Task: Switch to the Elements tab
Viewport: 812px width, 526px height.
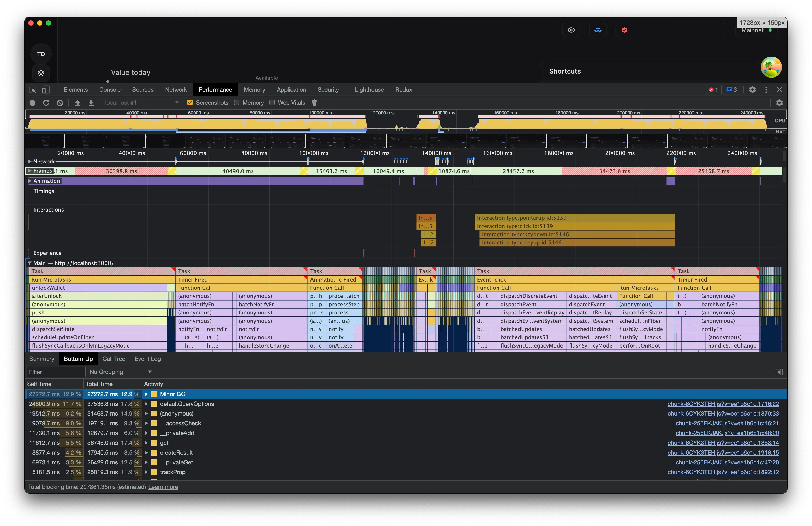Action: click(x=76, y=90)
